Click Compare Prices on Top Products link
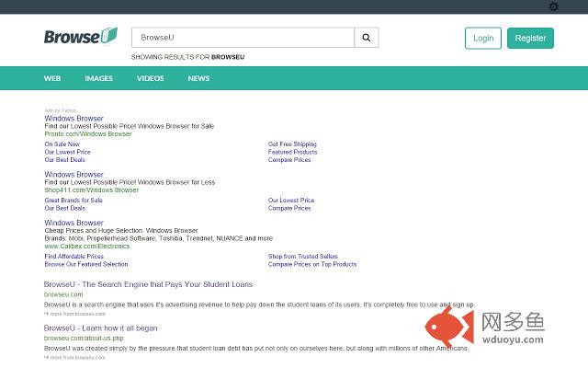 312,264
